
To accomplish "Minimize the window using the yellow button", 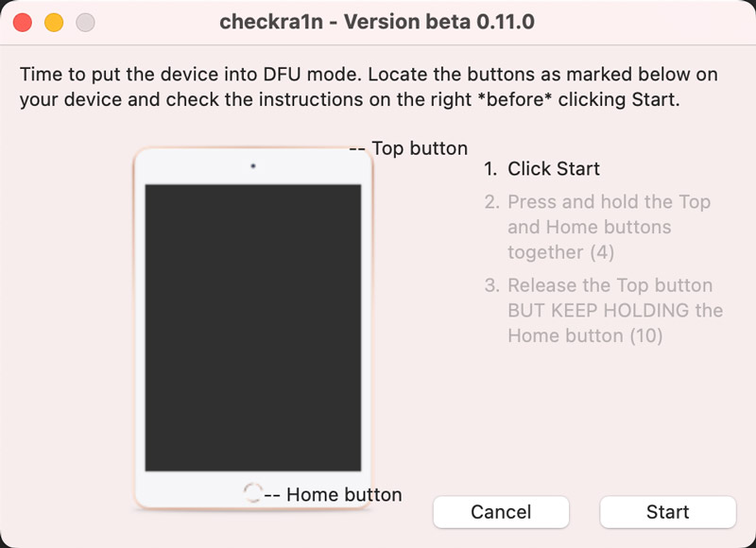I will 54,22.
